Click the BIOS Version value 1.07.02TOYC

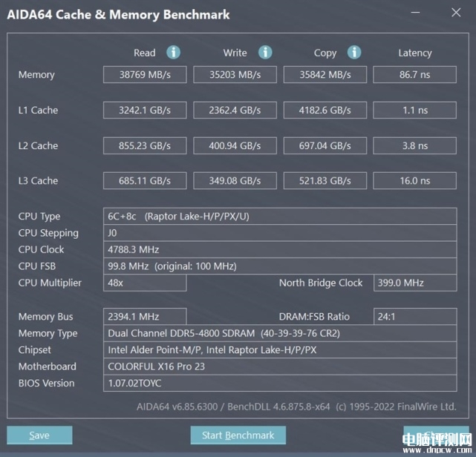280,384
